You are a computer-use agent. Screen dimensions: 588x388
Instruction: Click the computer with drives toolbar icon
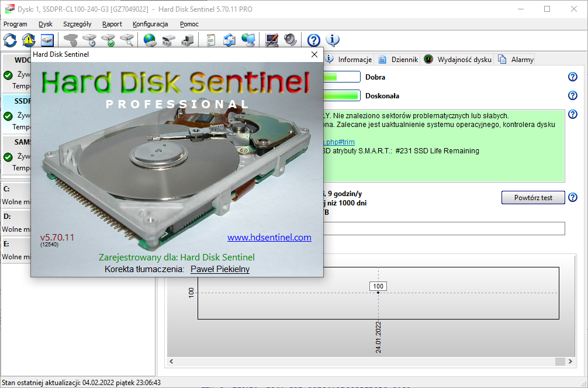[x=188, y=40]
